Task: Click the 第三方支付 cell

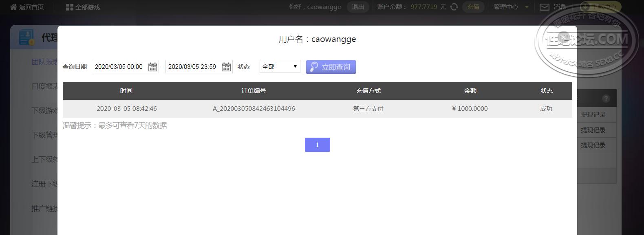Action: click(x=368, y=109)
